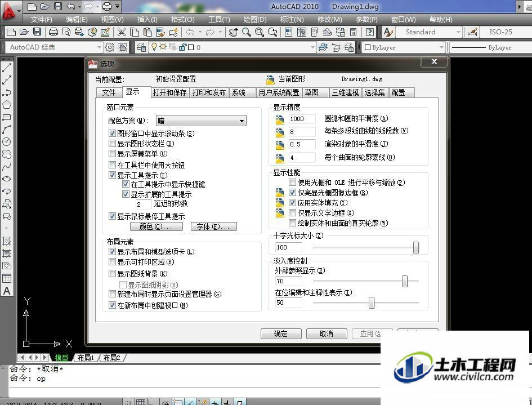Select the Ellipse tool

coord(7,179)
